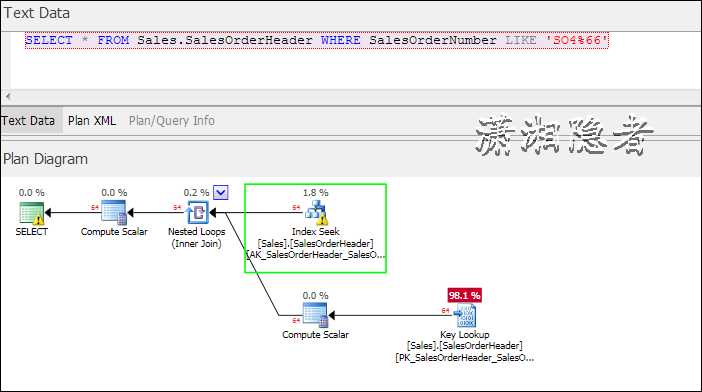This screenshot has width=702, height=392.
Task: Click the Nested Loops operator icon
Action: (197, 212)
